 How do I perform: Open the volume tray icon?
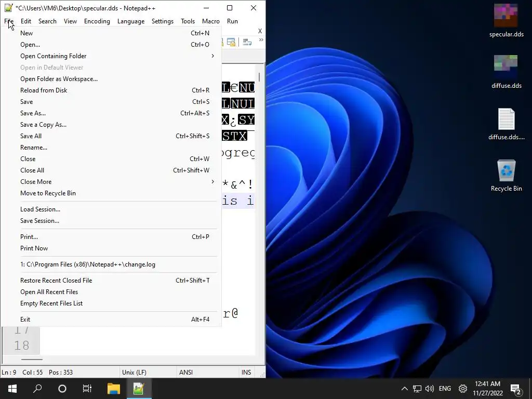[430, 389]
